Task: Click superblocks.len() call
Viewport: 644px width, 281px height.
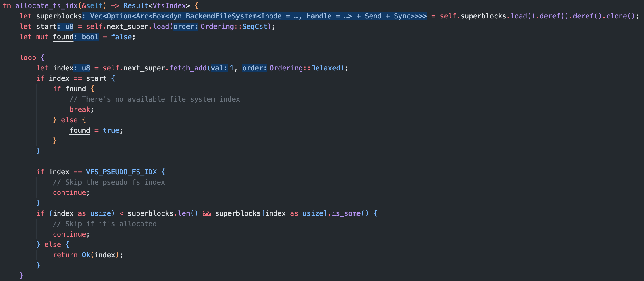Action: click(x=163, y=213)
